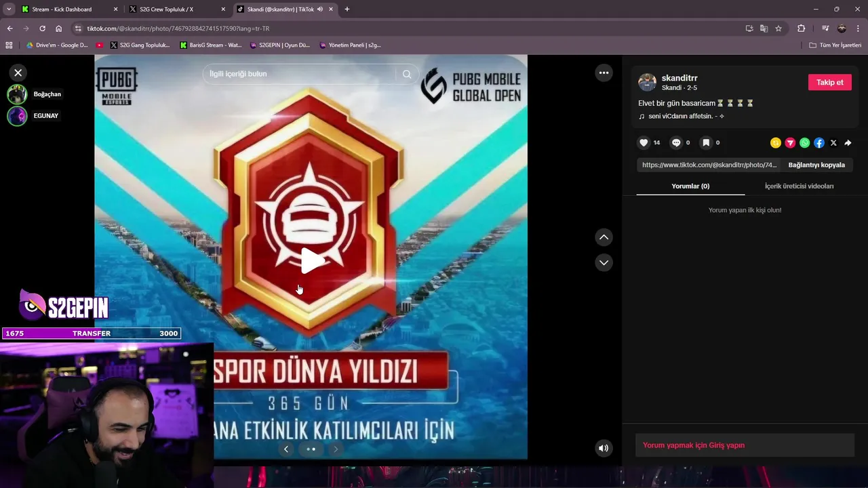Share the post to WhatsApp
The image size is (868, 488).
pyautogui.click(x=804, y=143)
